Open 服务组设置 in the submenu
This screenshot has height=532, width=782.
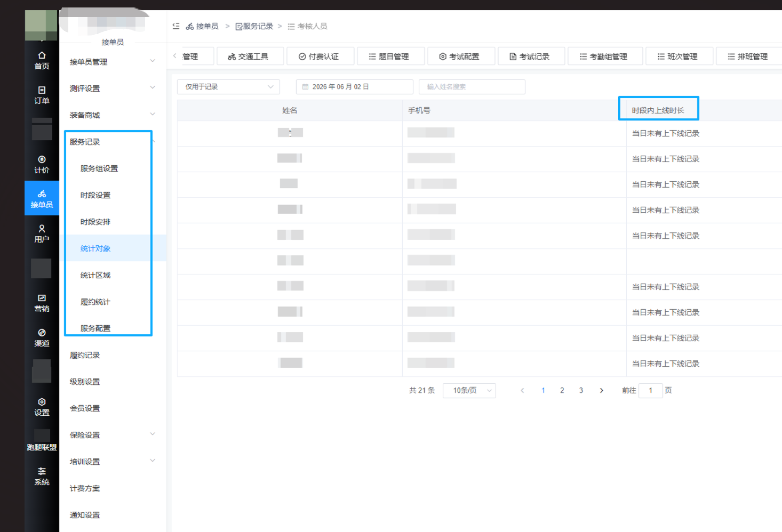(99, 168)
